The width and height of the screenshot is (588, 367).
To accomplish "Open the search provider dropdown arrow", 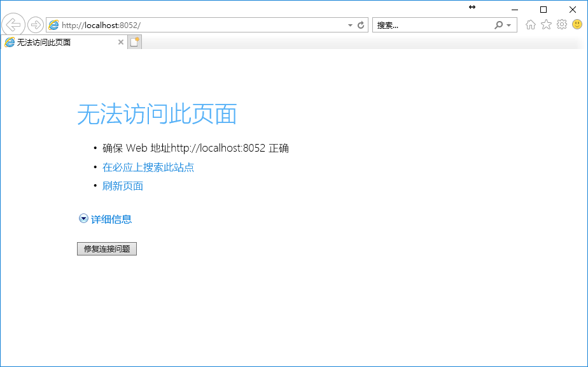I will [509, 25].
